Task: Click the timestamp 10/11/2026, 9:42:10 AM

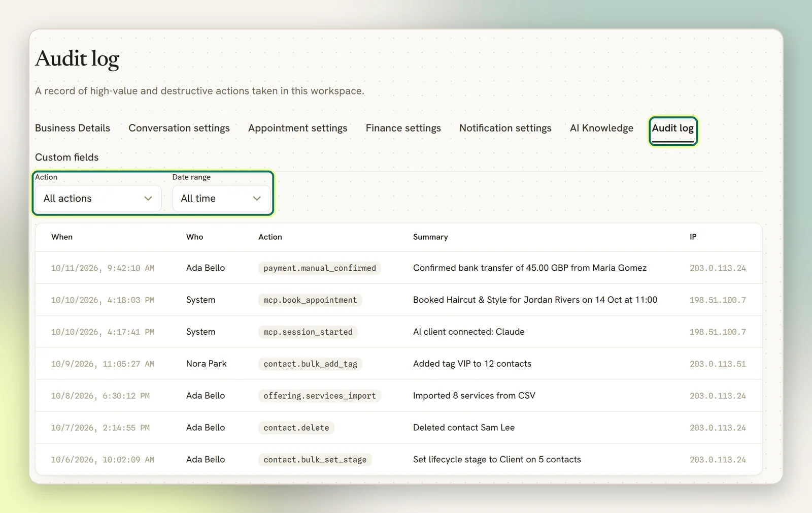Action: (x=103, y=268)
